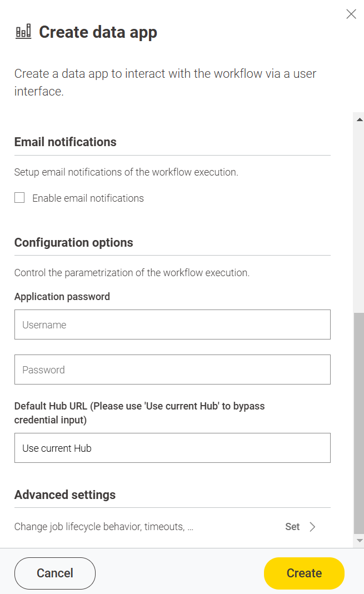This screenshot has height=594, width=364.
Task: Click the data app chart icon
Action: click(23, 32)
